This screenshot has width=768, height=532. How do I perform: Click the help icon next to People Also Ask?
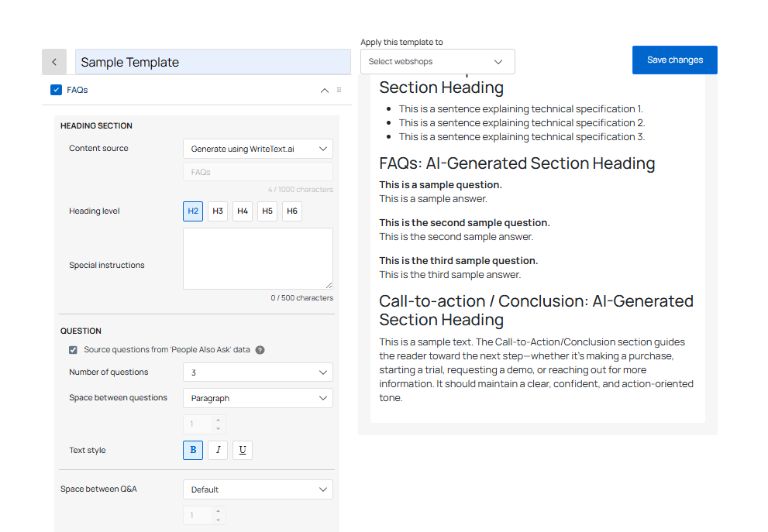pyautogui.click(x=260, y=350)
